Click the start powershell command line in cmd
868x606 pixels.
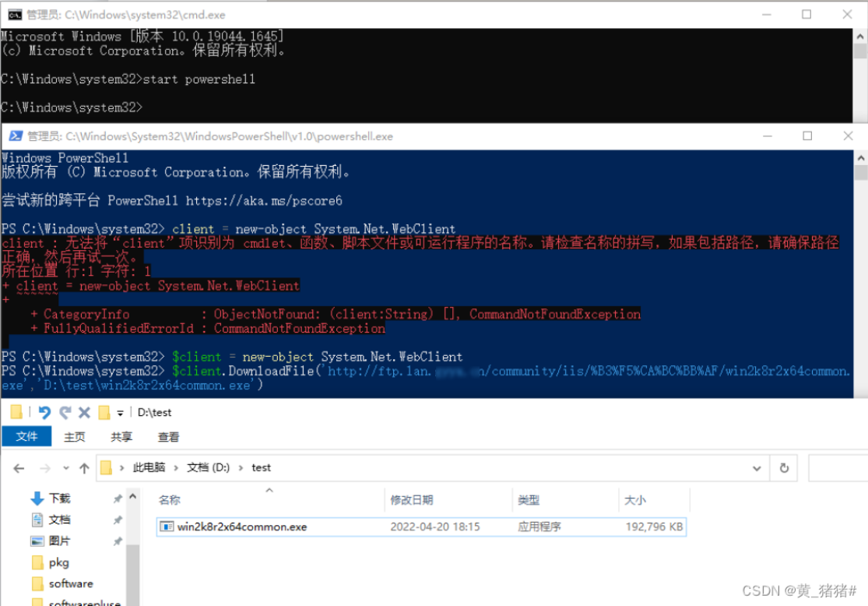[x=128, y=79]
